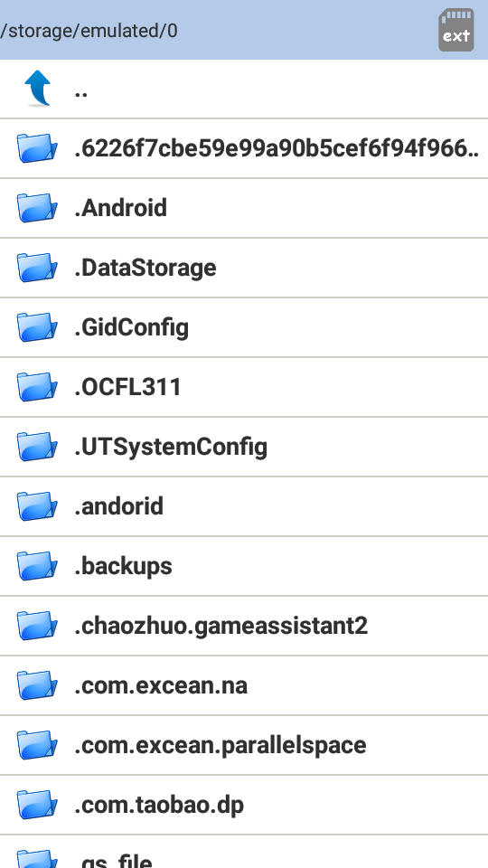Tap folder icon beside .com.taobao.dp
This screenshot has height=868, width=488.
(x=37, y=805)
